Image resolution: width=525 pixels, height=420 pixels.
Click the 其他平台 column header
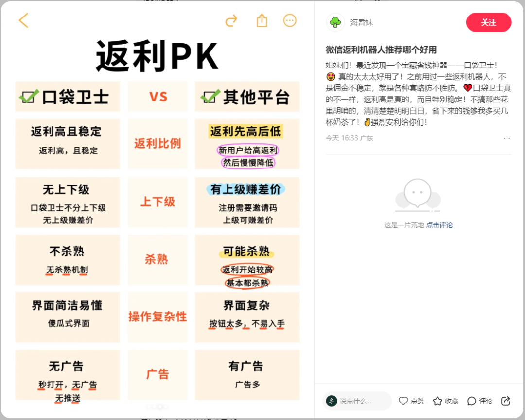coord(247,97)
